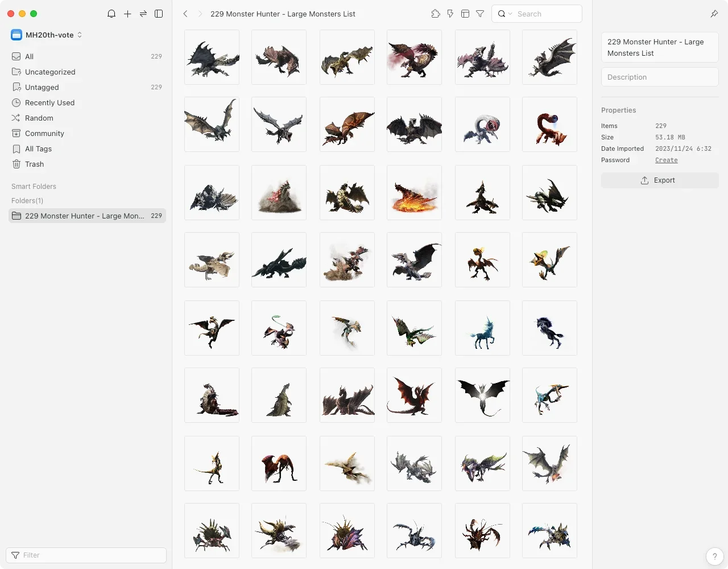
Task: Select Untagged in the sidebar
Action: click(42, 87)
